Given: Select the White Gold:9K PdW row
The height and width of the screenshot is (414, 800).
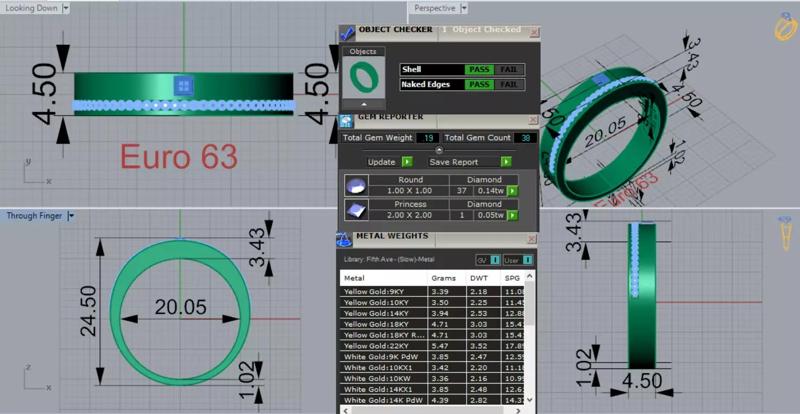Looking at the screenshot, I should click(433, 356).
